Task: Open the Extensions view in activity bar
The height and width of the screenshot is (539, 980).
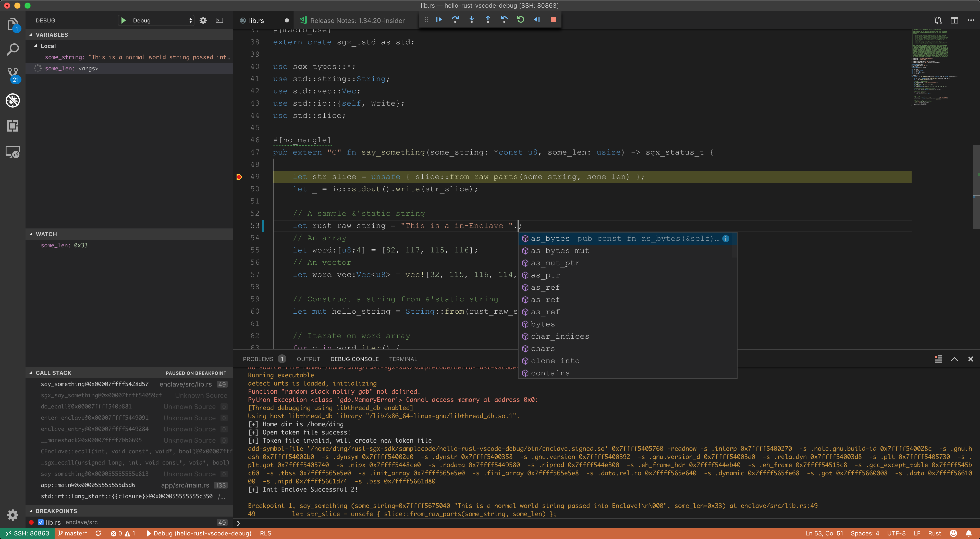Action: [x=13, y=126]
